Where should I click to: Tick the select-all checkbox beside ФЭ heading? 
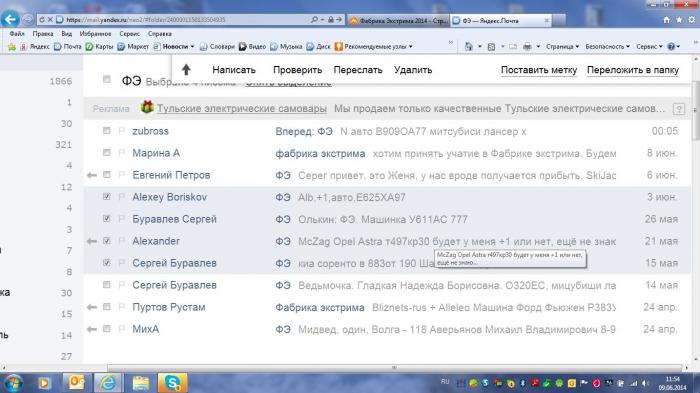pos(106,79)
